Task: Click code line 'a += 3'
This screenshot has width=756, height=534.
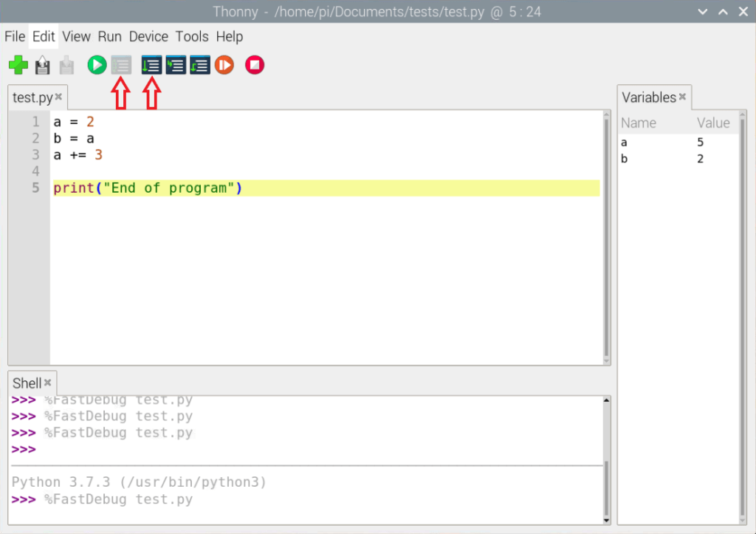Action: (x=78, y=155)
